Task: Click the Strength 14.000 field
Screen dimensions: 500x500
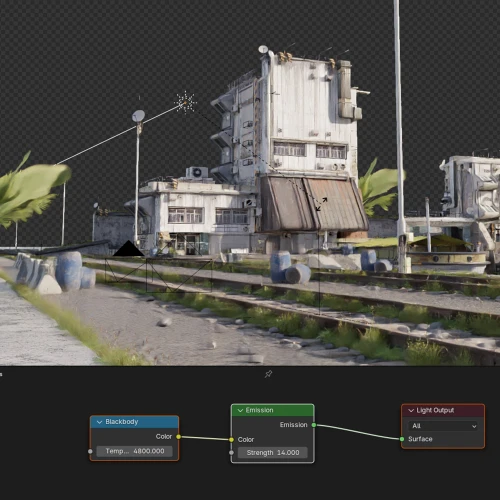Action: [x=273, y=453]
